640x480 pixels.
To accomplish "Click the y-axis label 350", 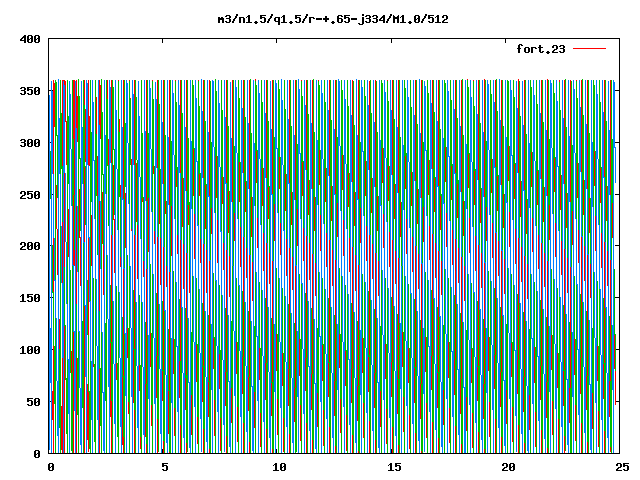I will click(30, 91).
